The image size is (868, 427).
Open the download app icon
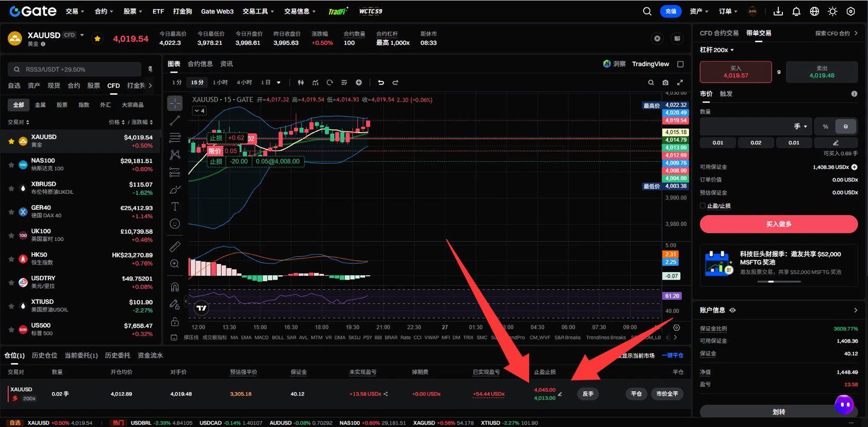(778, 11)
